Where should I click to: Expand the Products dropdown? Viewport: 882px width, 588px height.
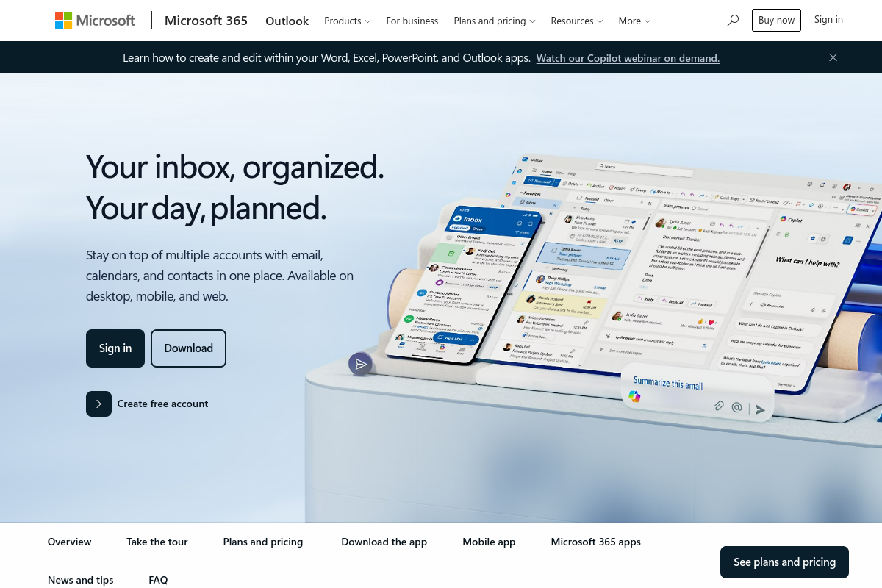click(347, 21)
